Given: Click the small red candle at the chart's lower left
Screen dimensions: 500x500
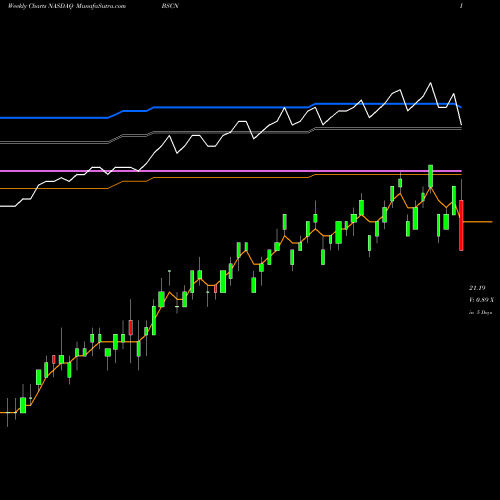Looking at the screenshot, I should coord(54,359).
